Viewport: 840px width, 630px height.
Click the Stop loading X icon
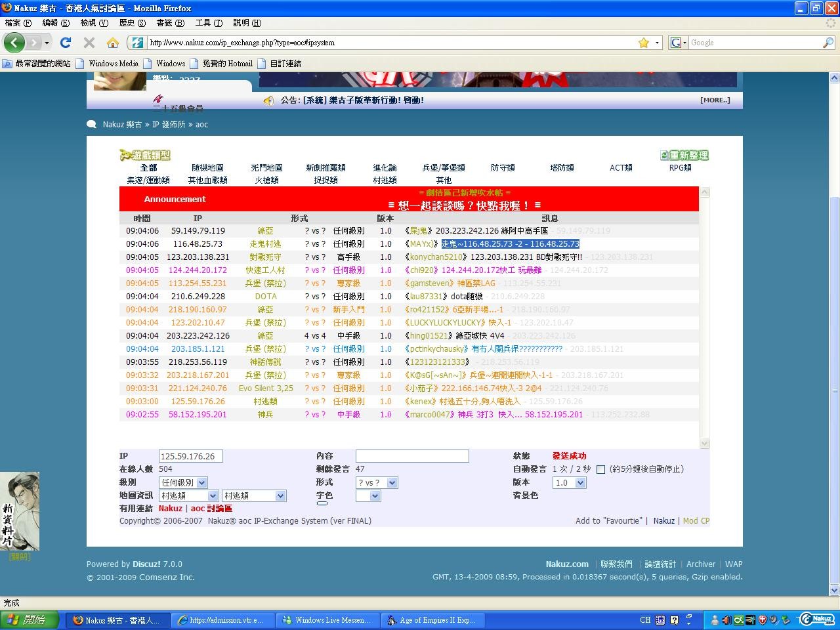tap(89, 43)
